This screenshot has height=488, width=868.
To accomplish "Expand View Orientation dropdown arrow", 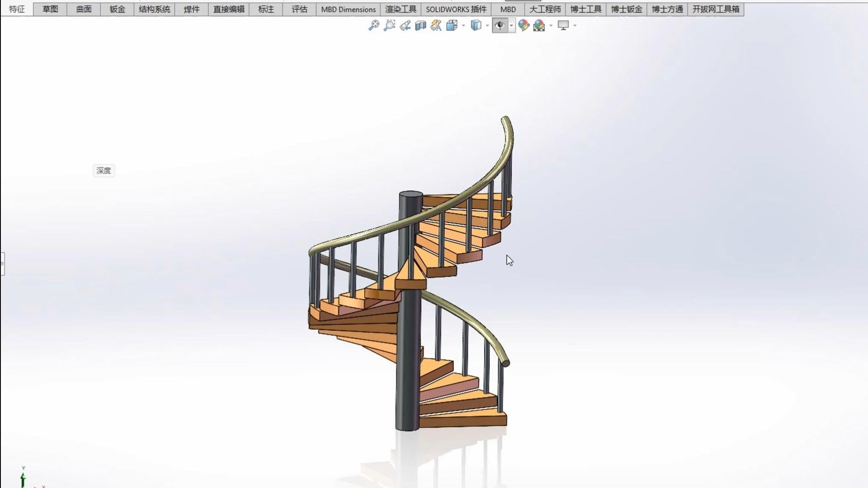I will (463, 26).
